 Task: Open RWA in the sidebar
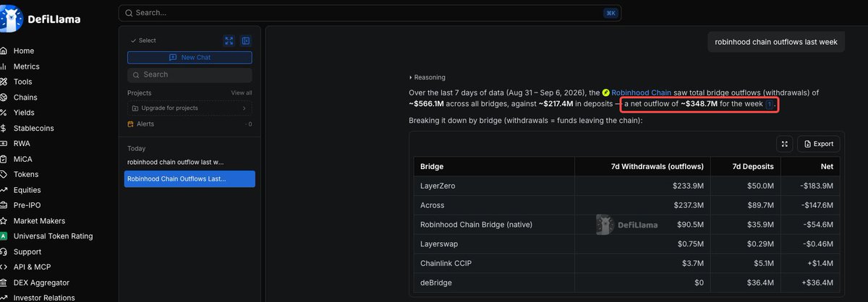click(x=22, y=144)
